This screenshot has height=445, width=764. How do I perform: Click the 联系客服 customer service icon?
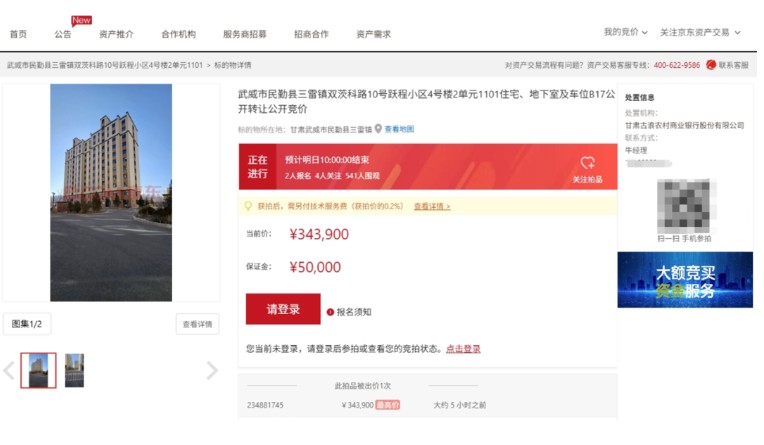pos(711,65)
